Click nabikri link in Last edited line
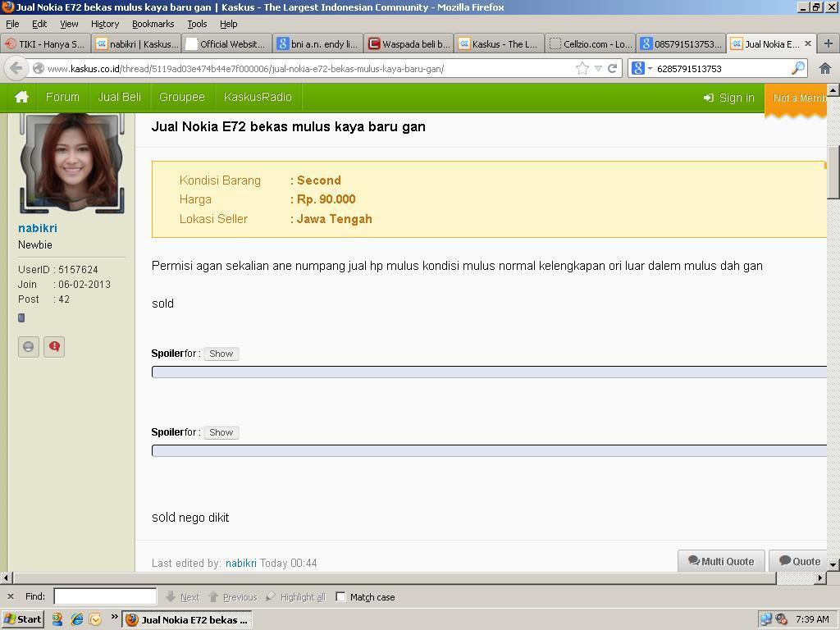 241,563
